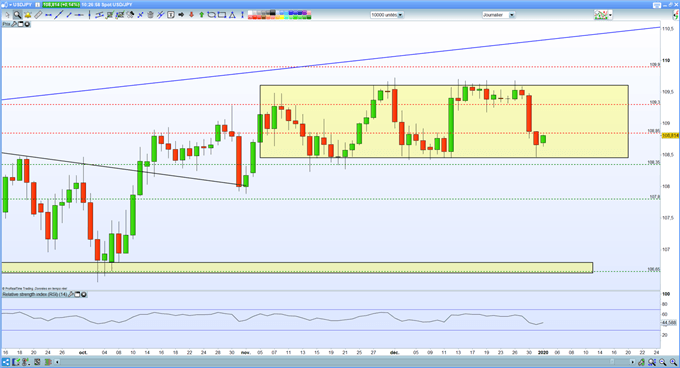Click the 'nov.' month label on axis

pos(246,353)
